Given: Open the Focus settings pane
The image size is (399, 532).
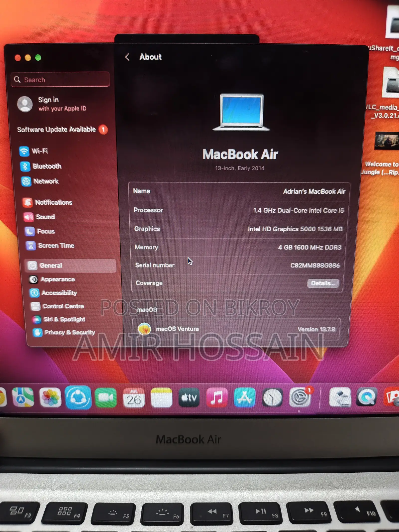Looking at the screenshot, I should 40,231.
